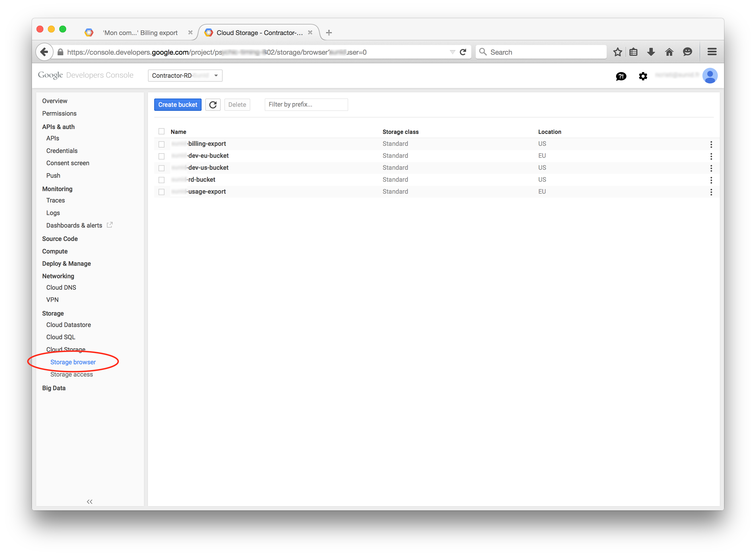Image resolution: width=756 pixels, height=556 pixels.
Task: Click the browser Search box
Action: [x=541, y=52]
